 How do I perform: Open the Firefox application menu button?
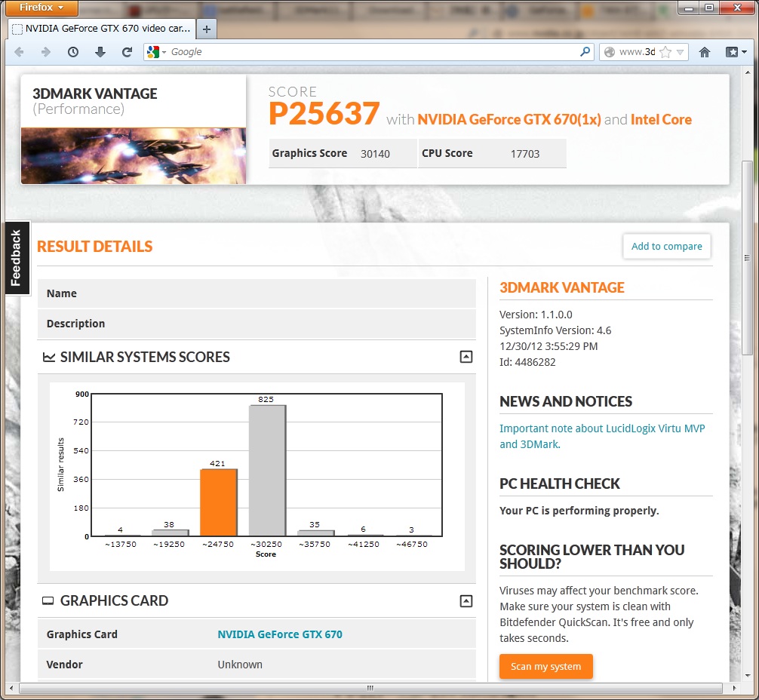pos(41,8)
